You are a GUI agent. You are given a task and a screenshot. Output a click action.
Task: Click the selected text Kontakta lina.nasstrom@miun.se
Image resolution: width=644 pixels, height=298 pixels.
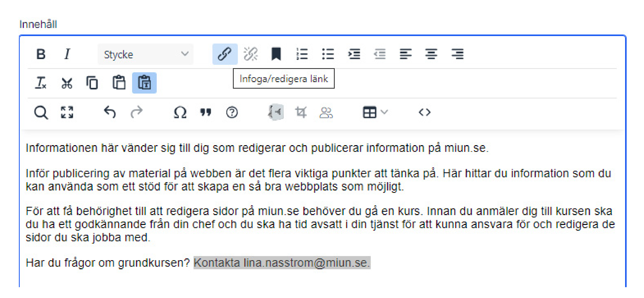(x=282, y=263)
